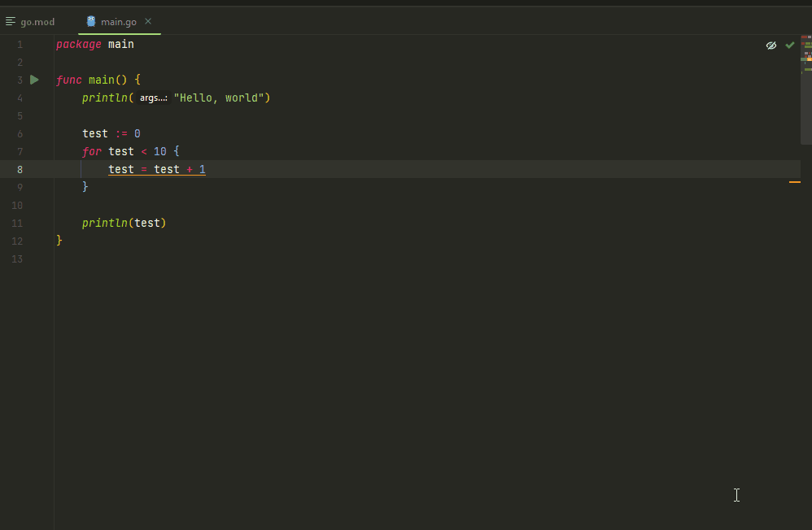Click the underlined 'test = test + 1' statement
The width and height of the screenshot is (812, 530).
(157, 169)
